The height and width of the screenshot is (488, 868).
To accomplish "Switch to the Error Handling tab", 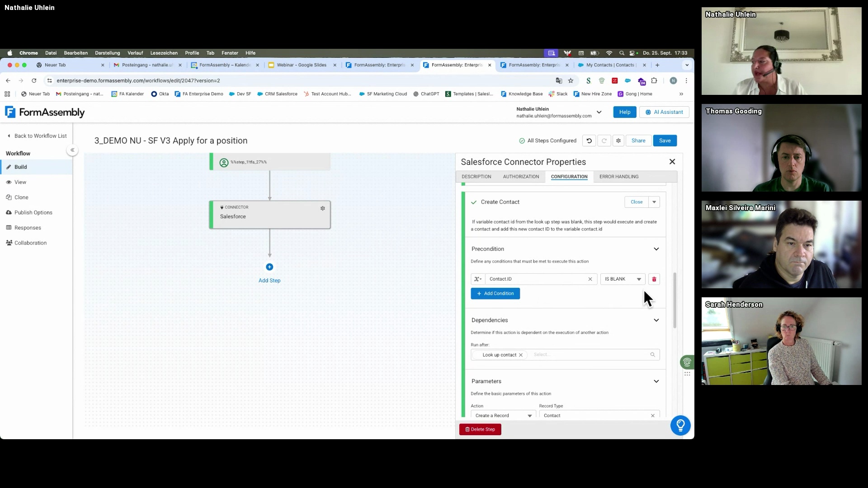I will (618, 177).
